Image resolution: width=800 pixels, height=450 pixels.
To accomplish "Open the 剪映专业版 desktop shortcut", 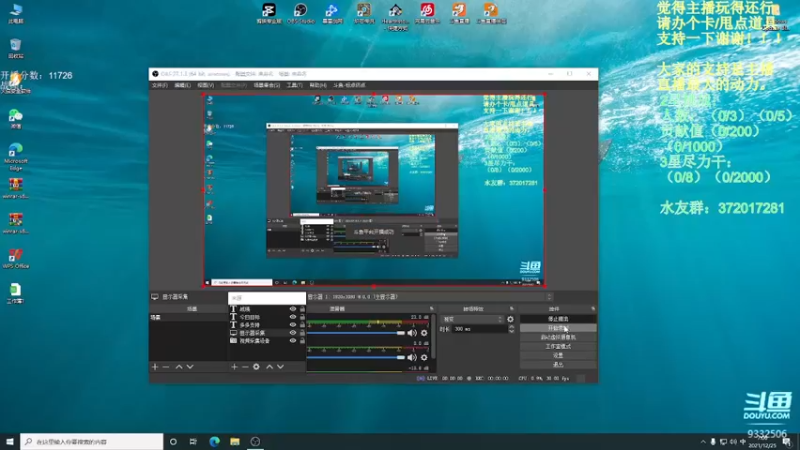I will 269,13.
